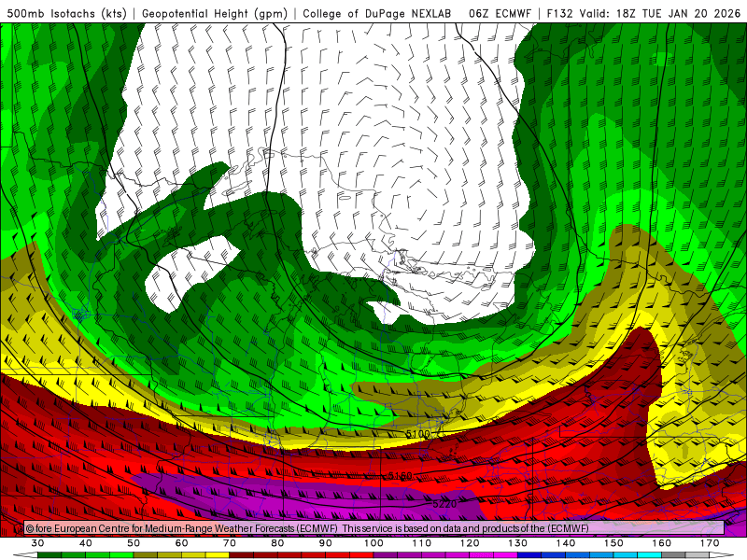Screen dimensions: 747x560
Task: Click the bright yellow legend swatch below 70
Action: click(218, 555)
